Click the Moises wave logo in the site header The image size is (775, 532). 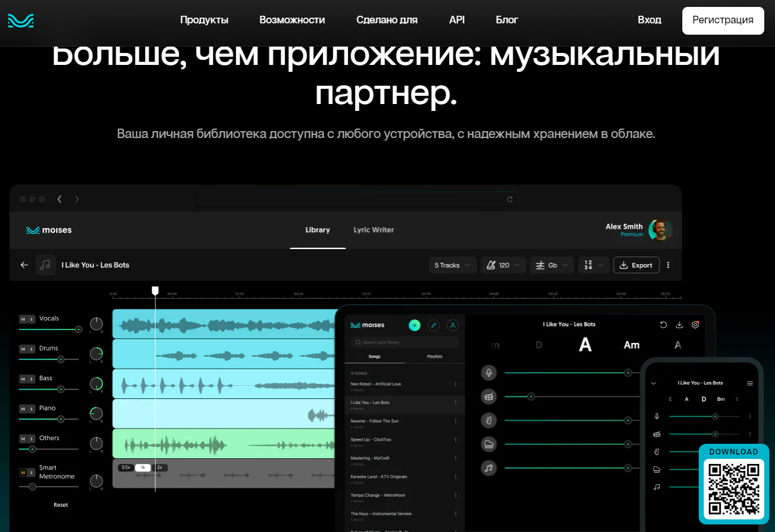pyautogui.click(x=21, y=20)
